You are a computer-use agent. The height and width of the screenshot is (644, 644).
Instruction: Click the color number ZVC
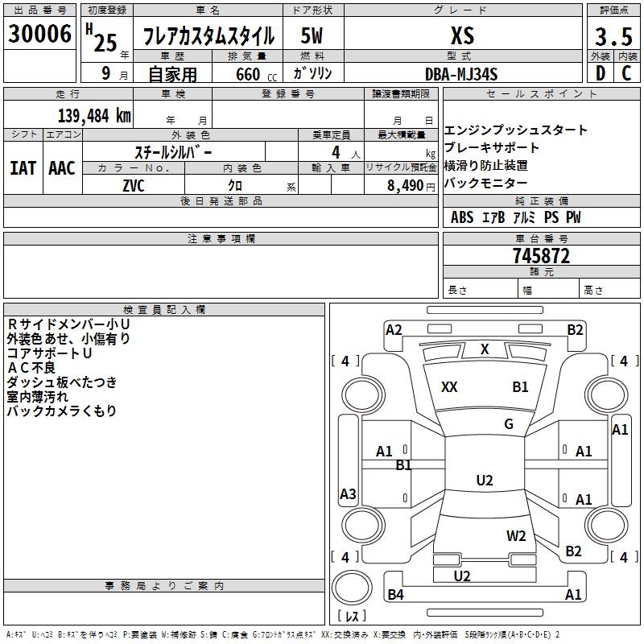click(x=134, y=186)
